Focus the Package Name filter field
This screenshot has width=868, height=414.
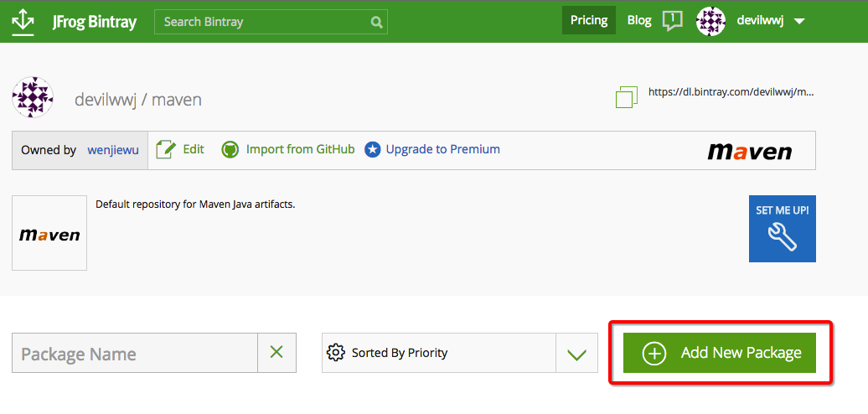[x=134, y=353]
